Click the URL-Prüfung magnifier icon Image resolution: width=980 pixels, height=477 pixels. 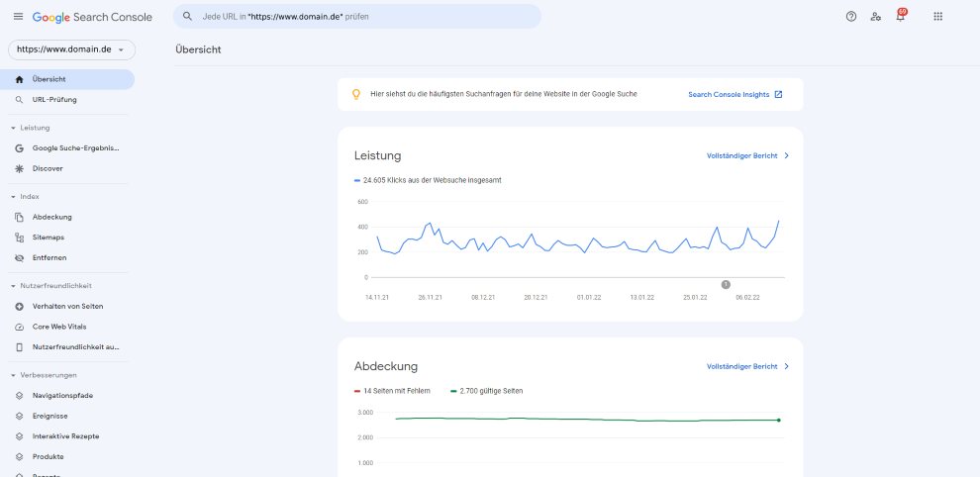20,99
